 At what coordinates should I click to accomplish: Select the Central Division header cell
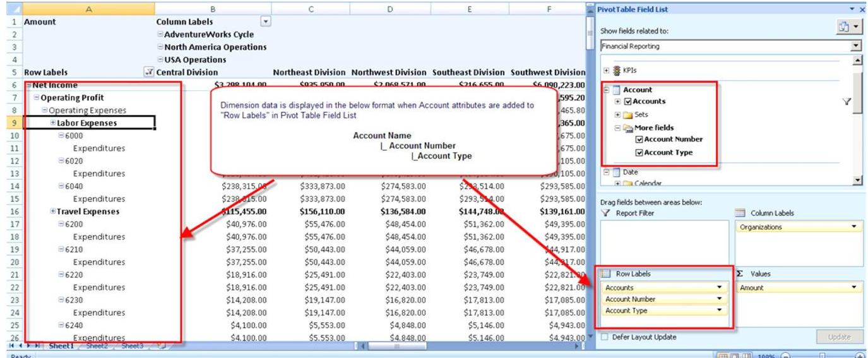point(213,73)
